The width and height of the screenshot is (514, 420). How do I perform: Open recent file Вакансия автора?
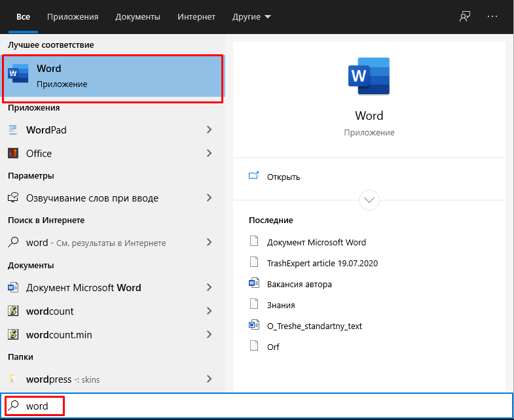click(x=299, y=284)
